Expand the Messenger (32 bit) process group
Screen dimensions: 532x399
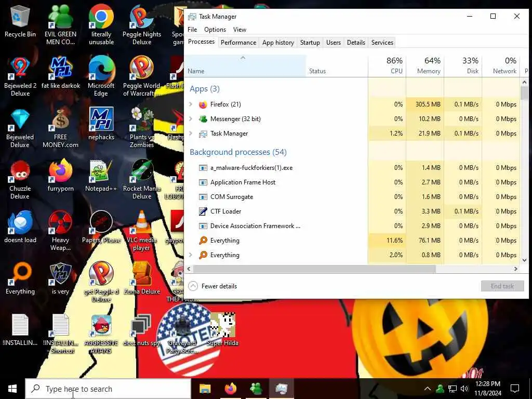tap(191, 119)
